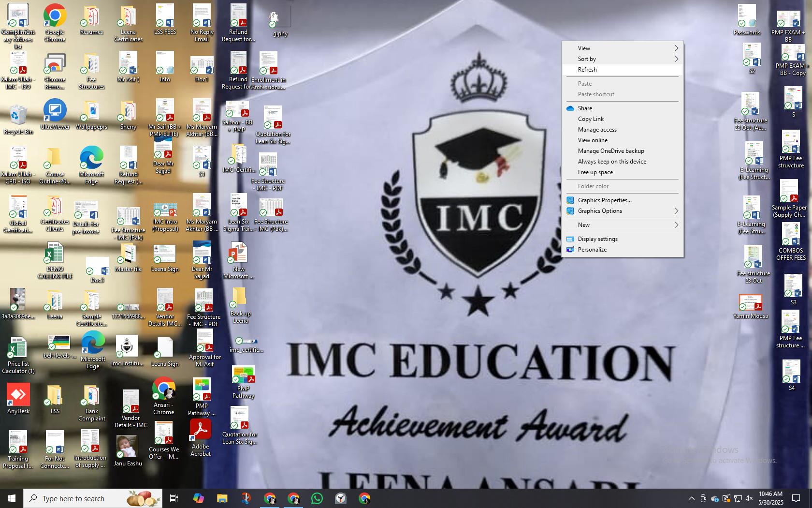812x508 pixels.
Task: Choose Free up space
Action: (x=623, y=172)
